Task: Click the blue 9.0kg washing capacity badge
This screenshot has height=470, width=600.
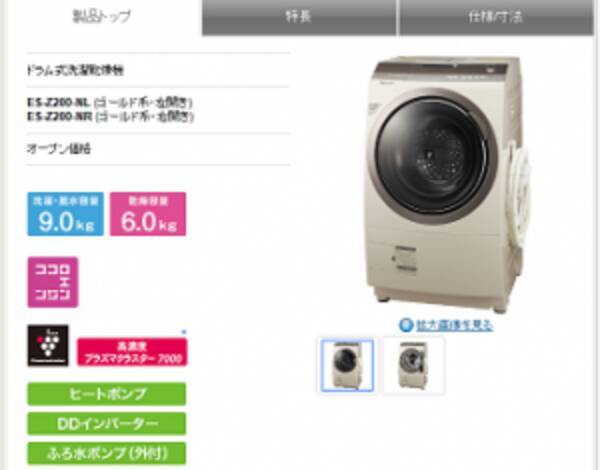Action: (65, 214)
